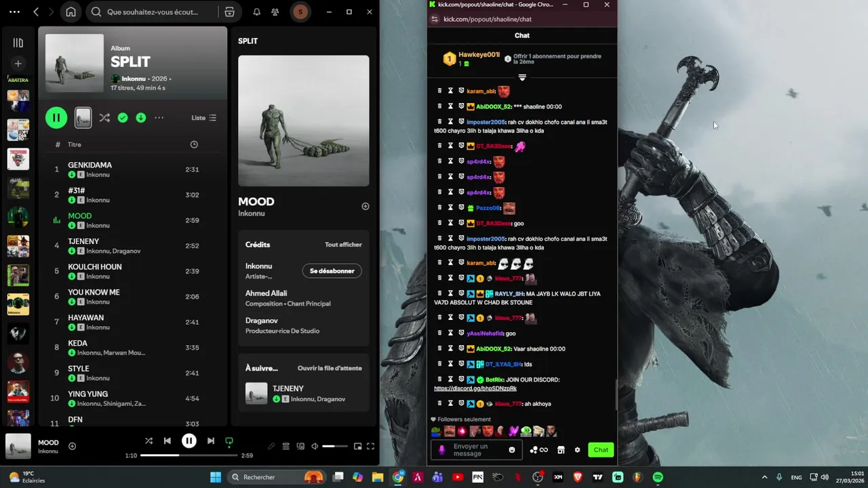Open YouTube from the taskbar
This screenshot has height=488, width=868.
click(458, 477)
